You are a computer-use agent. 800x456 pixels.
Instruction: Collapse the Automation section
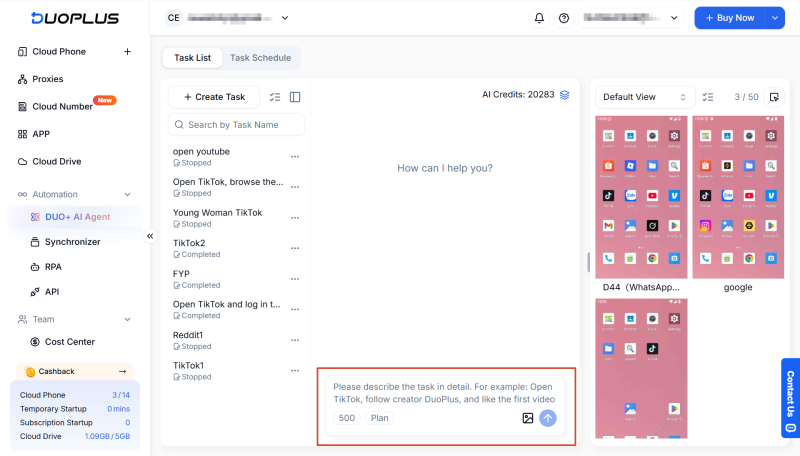128,194
